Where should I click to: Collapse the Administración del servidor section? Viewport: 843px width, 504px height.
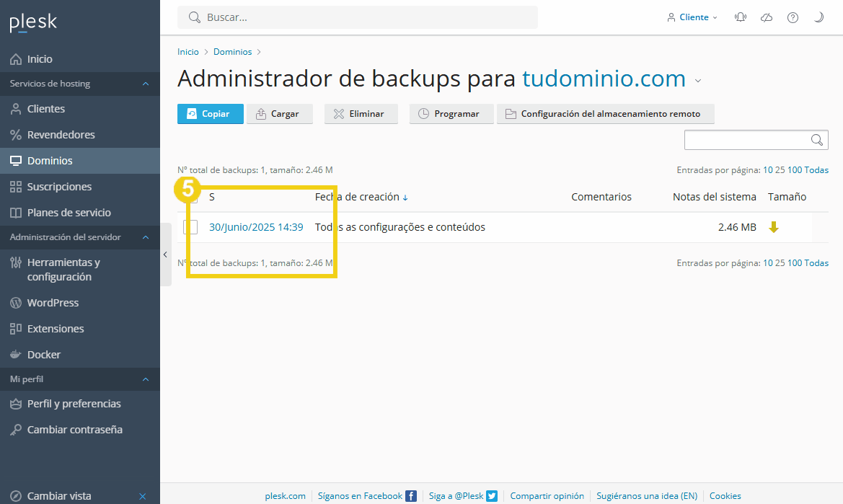[145, 237]
